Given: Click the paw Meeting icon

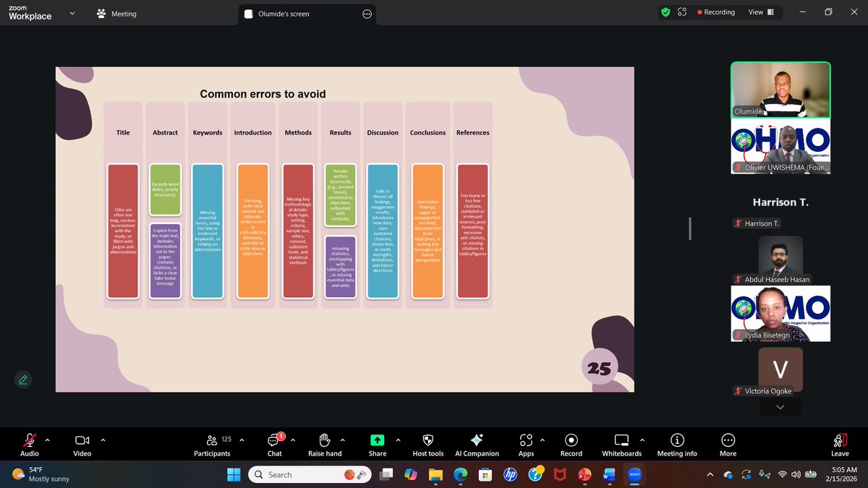Looking at the screenshot, I should (x=101, y=14).
